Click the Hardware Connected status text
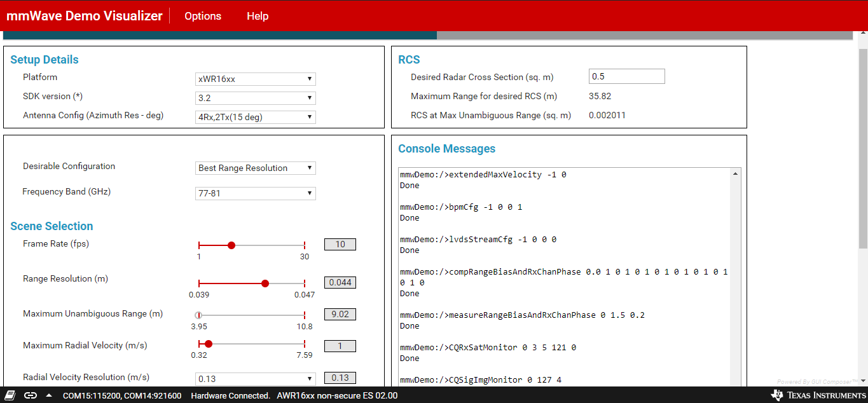This screenshot has height=403, width=868. tap(231, 395)
